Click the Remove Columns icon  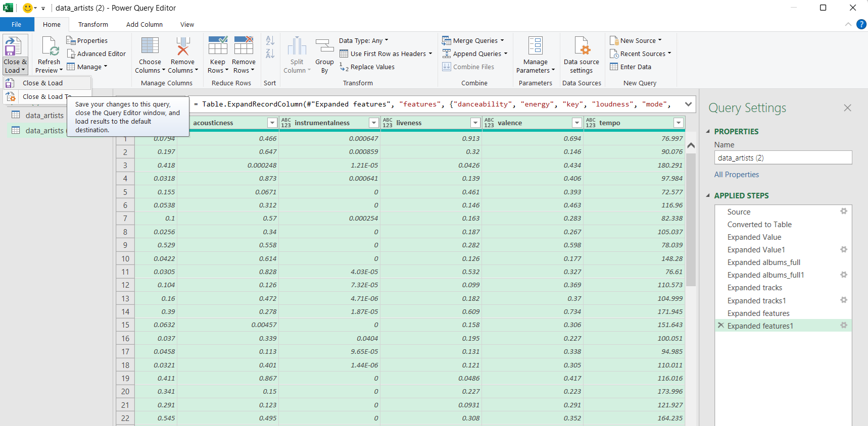click(182, 46)
